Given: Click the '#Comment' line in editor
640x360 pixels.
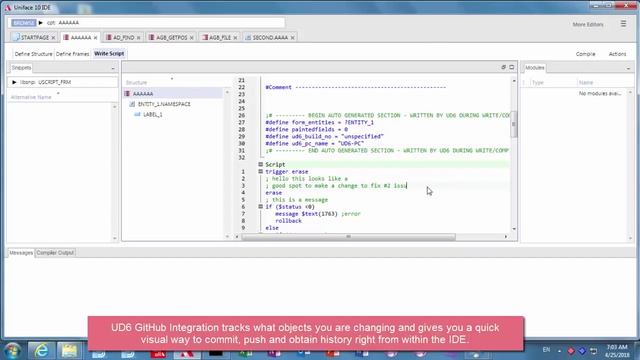Looking at the screenshot, I should point(355,87).
